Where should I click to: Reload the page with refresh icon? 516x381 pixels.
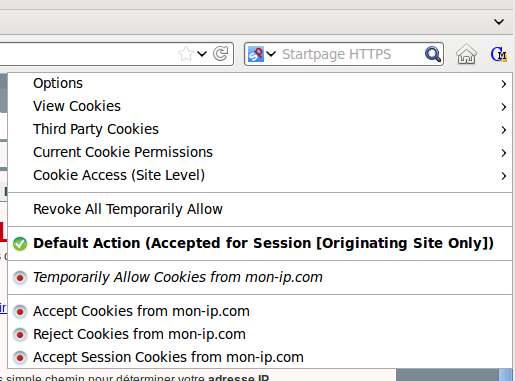pos(221,53)
